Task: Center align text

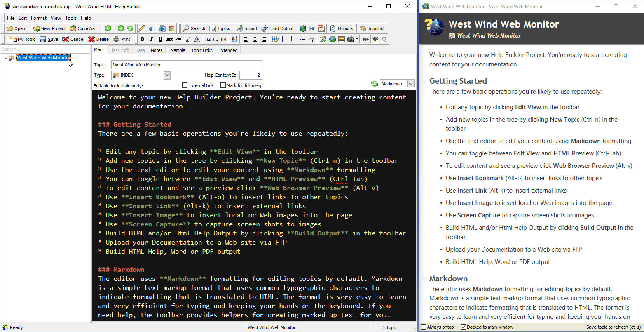Action: click(x=255, y=39)
